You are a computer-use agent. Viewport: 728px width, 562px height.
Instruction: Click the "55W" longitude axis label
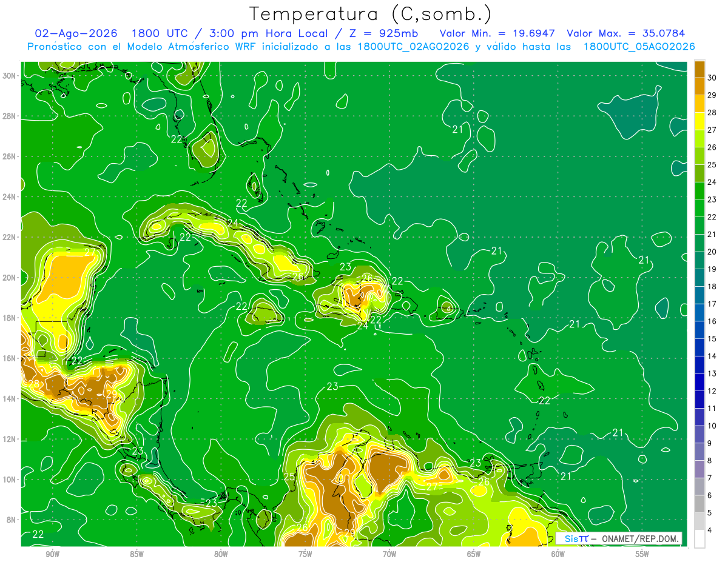pos(642,554)
